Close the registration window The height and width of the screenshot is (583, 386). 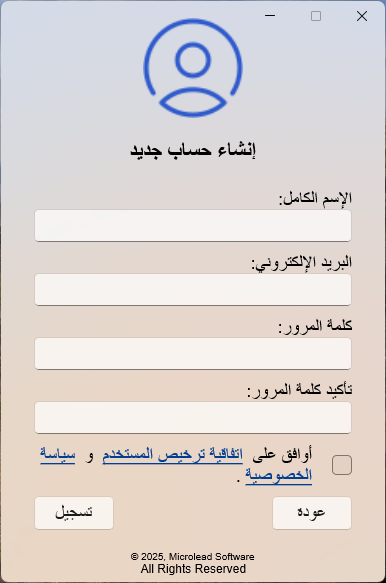pyautogui.click(x=362, y=16)
